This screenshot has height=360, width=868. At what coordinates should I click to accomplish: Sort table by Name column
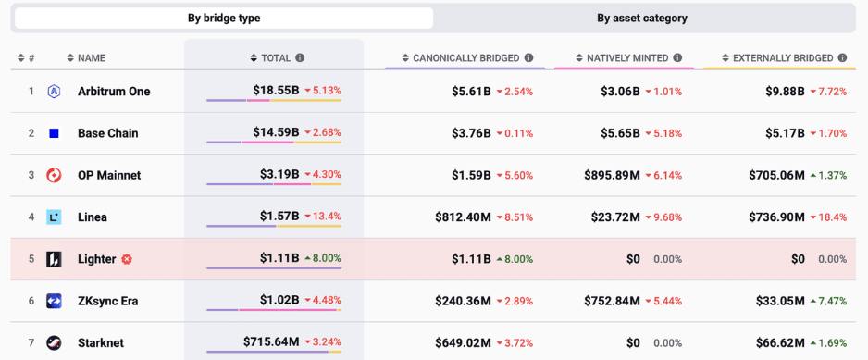(86, 57)
